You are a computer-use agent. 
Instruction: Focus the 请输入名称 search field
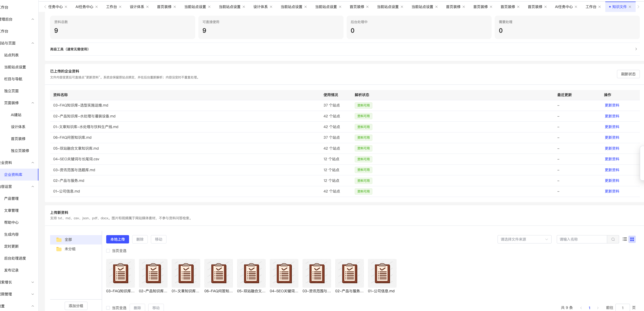tap(582, 239)
